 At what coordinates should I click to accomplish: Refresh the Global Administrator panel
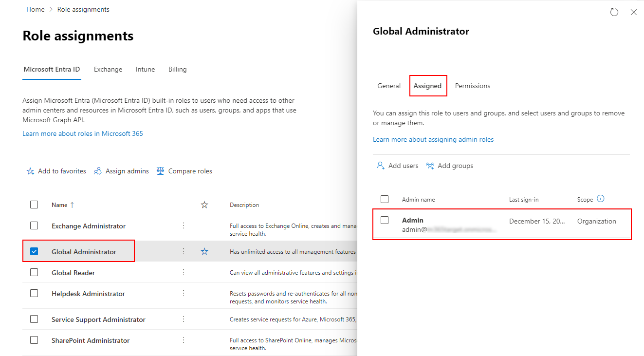click(614, 12)
